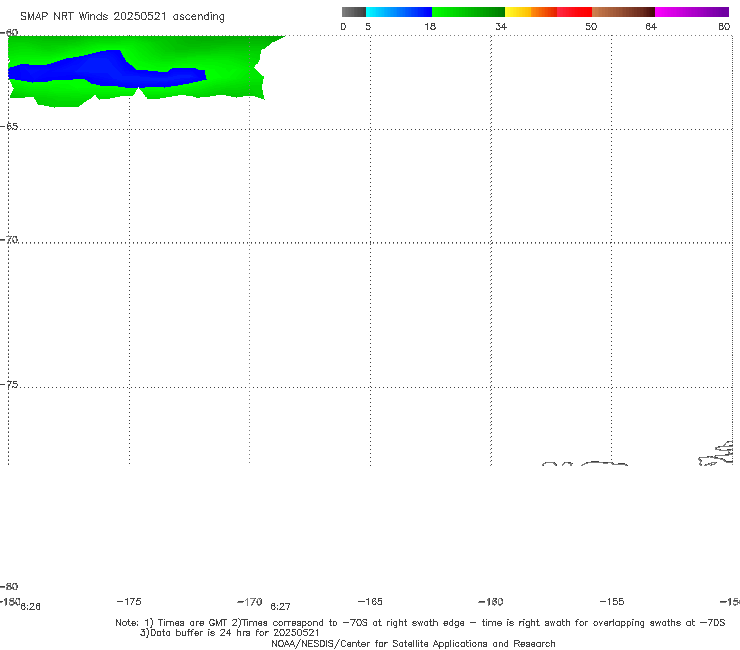Click the latitude label '-75'
This screenshot has height=650, width=740.
tap(9, 385)
